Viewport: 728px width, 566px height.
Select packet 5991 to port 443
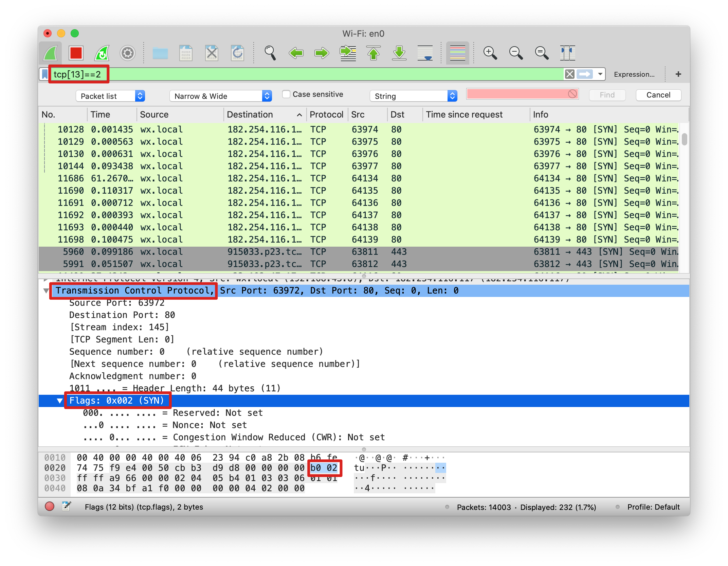(359, 264)
